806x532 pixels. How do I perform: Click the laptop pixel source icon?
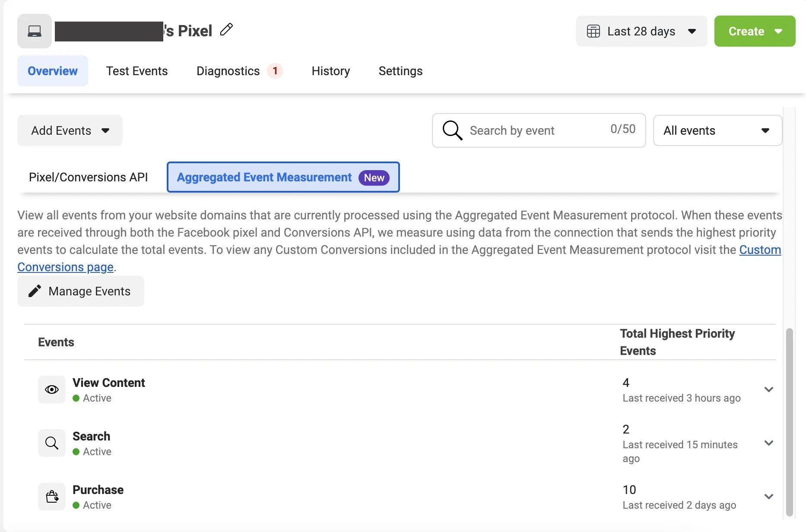tap(35, 31)
